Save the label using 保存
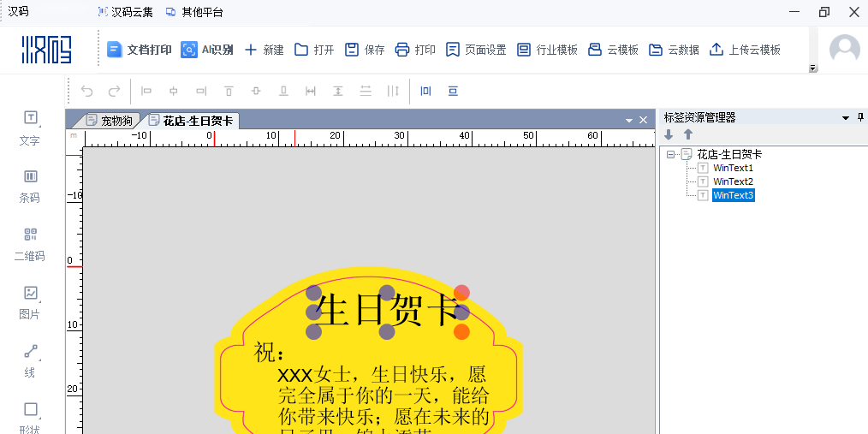The width and height of the screenshot is (868, 434). (365, 50)
